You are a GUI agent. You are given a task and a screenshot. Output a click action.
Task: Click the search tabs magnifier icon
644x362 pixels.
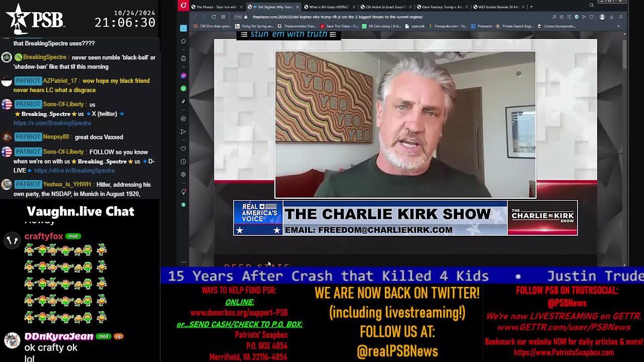[x=592, y=5]
